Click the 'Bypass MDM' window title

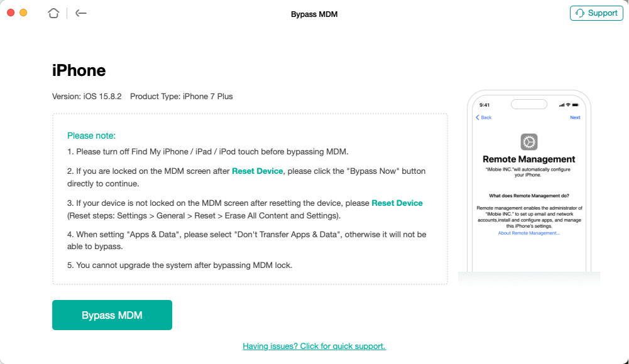pos(314,14)
